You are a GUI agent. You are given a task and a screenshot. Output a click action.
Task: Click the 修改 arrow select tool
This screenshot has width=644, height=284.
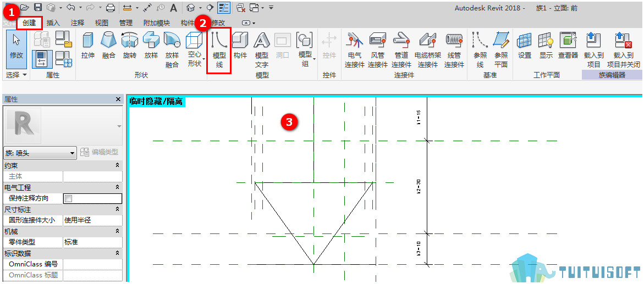point(16,48)
